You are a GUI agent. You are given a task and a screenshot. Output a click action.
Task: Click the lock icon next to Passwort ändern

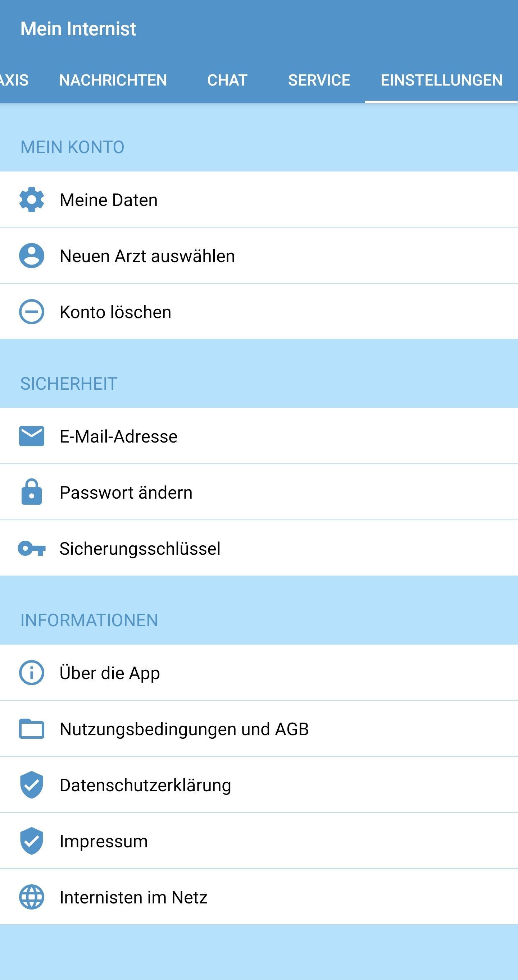(x=32, y=491)
